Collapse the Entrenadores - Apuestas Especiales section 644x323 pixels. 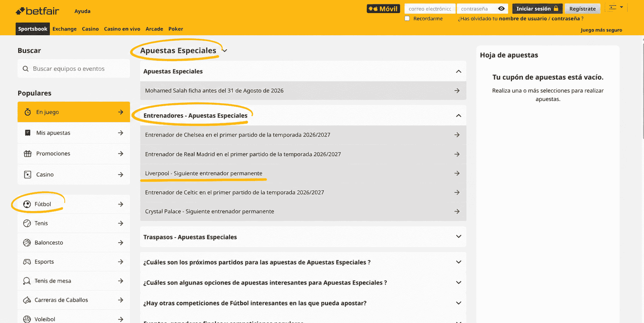click(x=458, y=116)
